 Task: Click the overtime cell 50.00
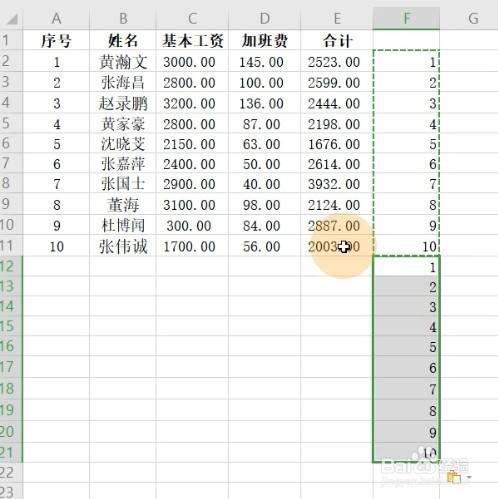265,164
